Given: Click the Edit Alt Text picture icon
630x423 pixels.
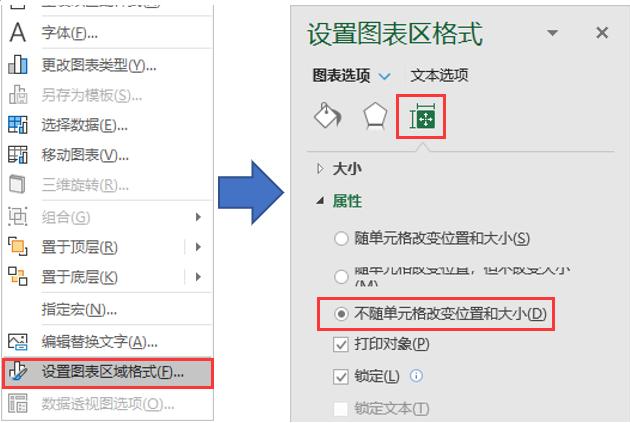Looking at the screenshot, I should (x=18, y=342).
